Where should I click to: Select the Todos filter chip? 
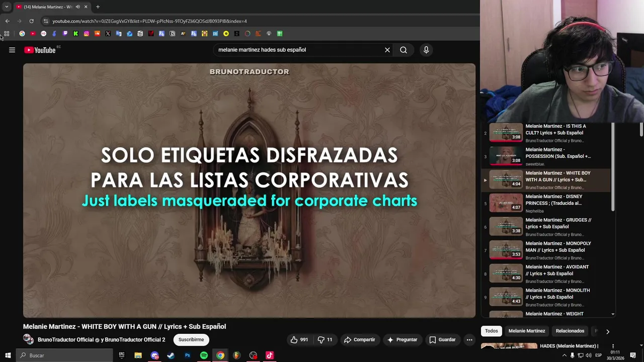pyautogui.click(x=492, y=331)
